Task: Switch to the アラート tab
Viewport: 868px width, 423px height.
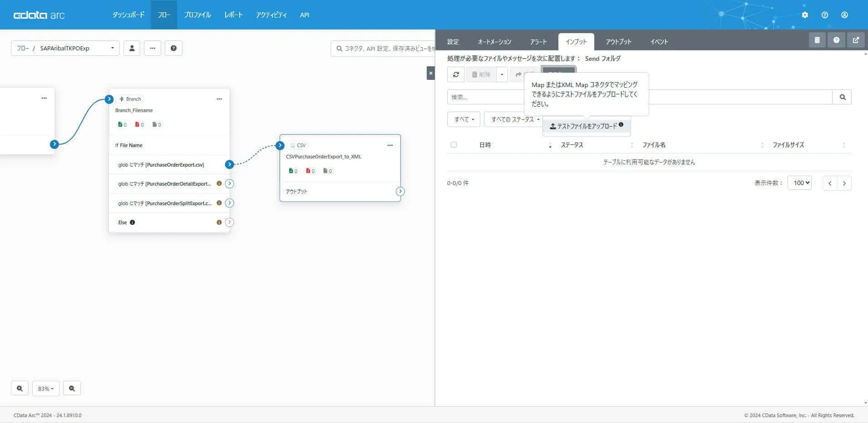Action: 538,42
